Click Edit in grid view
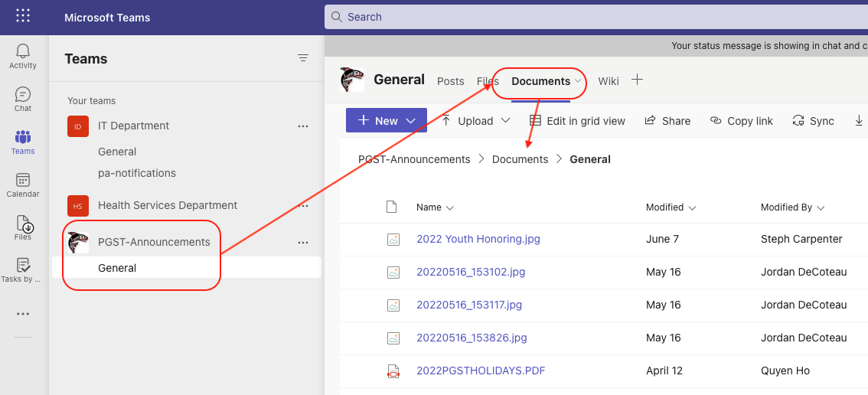 click(x=577, y=121)
